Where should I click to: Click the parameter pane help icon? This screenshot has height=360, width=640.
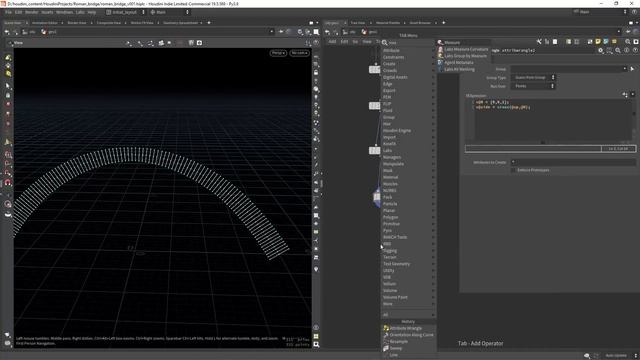635,51
